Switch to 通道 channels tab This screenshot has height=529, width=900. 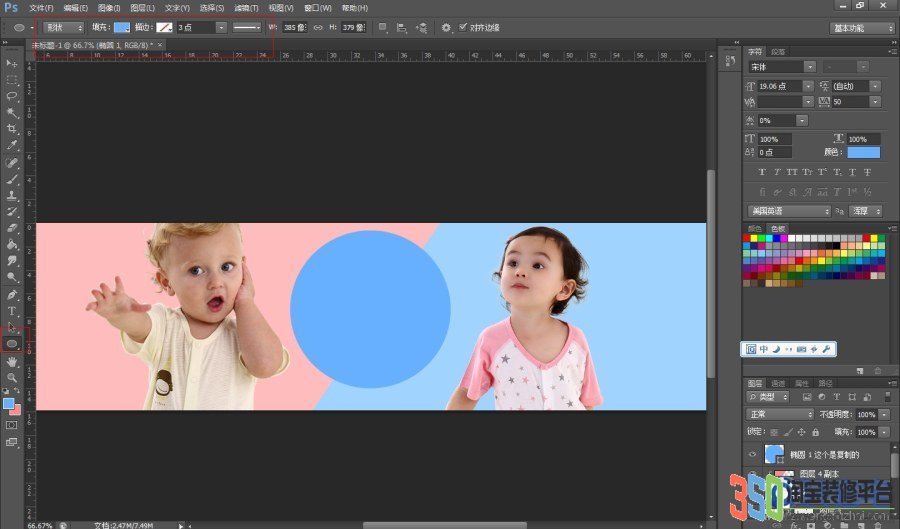[x=778, y=383]
